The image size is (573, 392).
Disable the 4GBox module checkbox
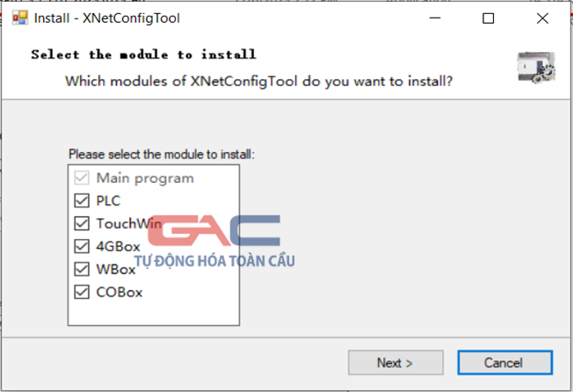pos(82,246)
